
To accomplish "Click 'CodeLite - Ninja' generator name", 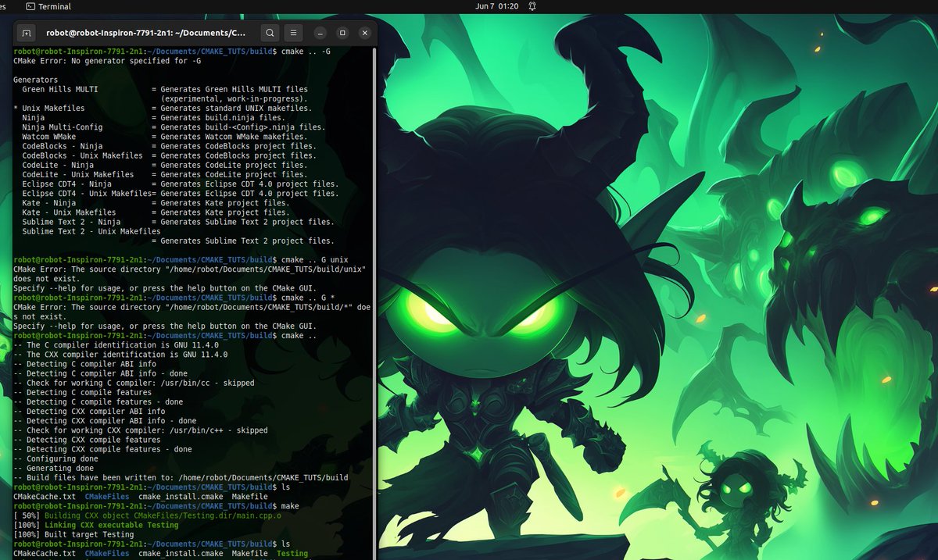I will point(58,164).
